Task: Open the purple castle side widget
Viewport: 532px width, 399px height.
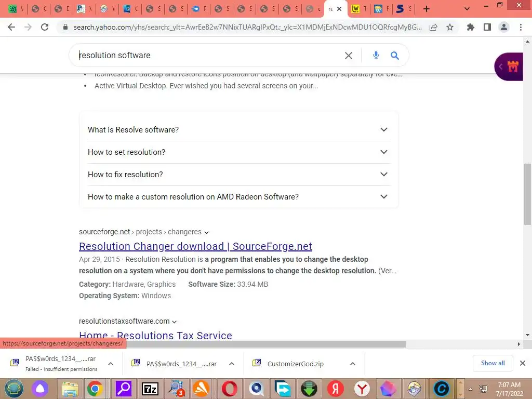Action: point(509,66)
